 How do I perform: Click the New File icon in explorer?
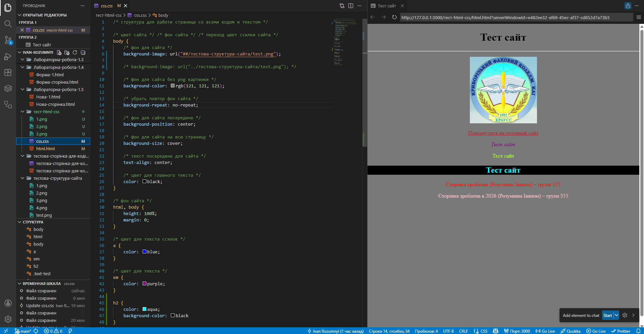tap(59, 52)
